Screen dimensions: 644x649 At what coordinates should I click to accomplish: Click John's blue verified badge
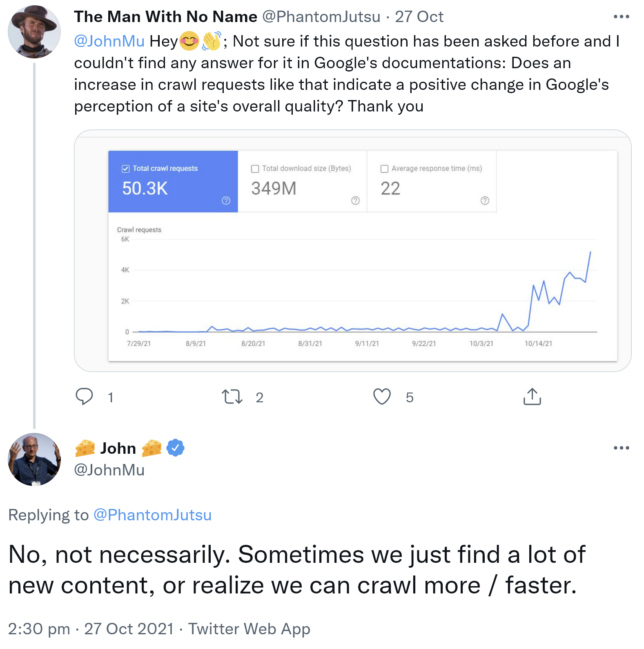(176, 448)
